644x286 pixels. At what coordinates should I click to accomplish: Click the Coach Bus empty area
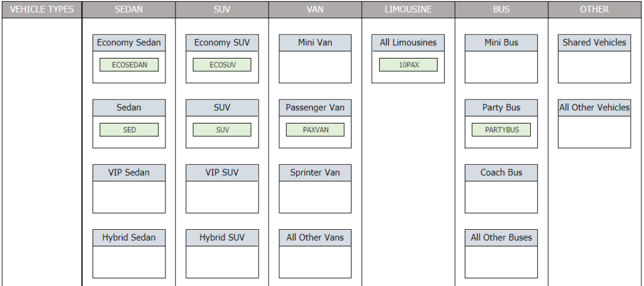tap(501, 197)
